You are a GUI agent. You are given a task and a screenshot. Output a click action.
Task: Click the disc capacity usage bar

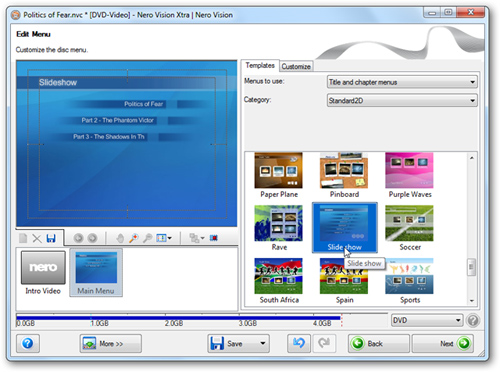[179, 318]
